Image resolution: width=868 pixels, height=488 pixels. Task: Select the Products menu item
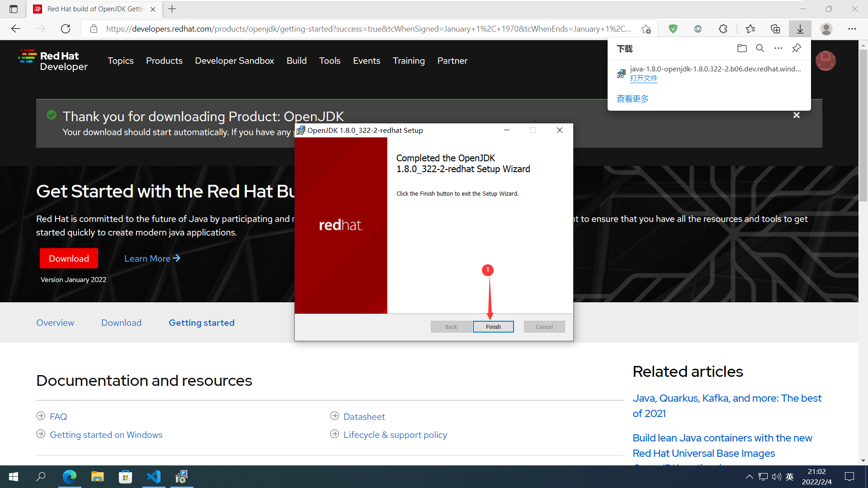tap(164, 61)
